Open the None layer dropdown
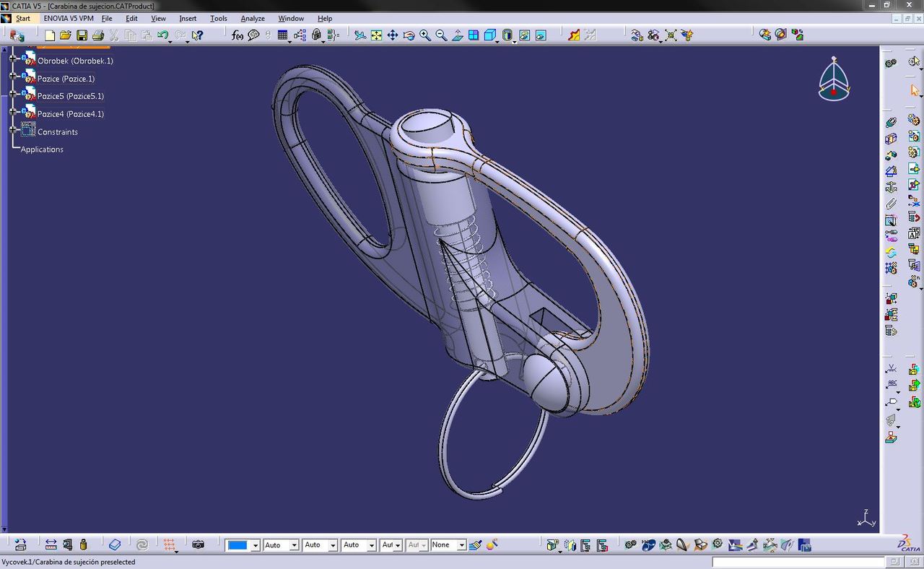Viewport: 924px width, 569px height. tap(461, 545)
